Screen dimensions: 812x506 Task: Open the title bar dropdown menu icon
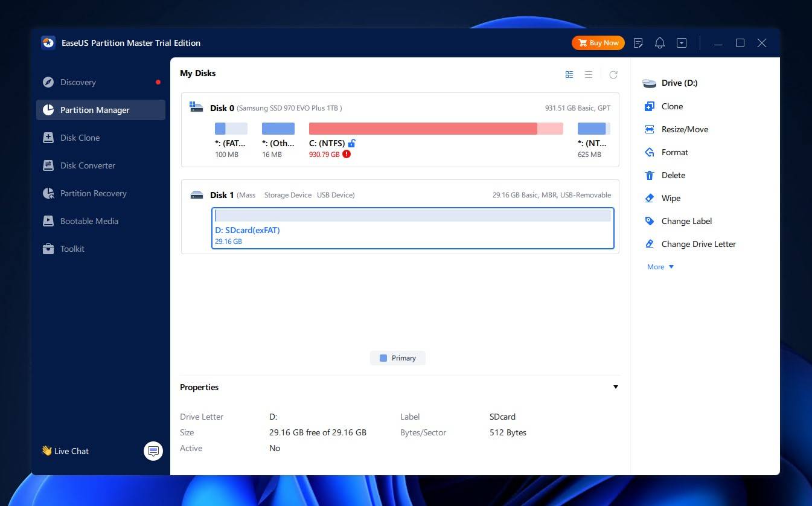(x=682, y=43)
